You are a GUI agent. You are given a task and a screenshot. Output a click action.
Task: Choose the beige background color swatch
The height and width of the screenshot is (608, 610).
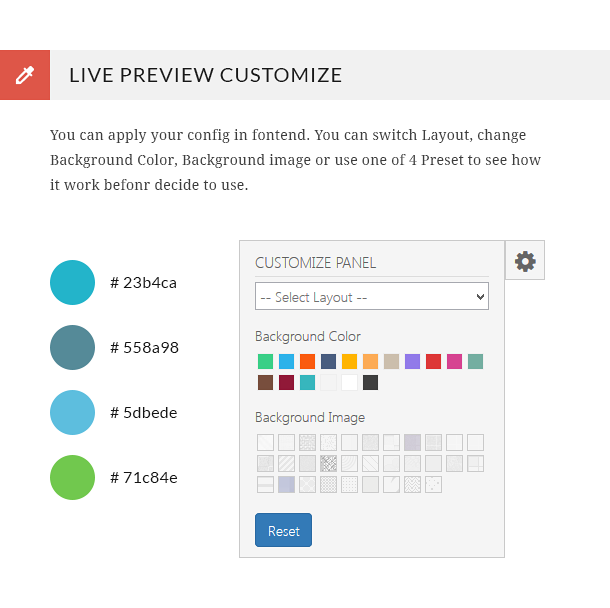click(391, 361)
